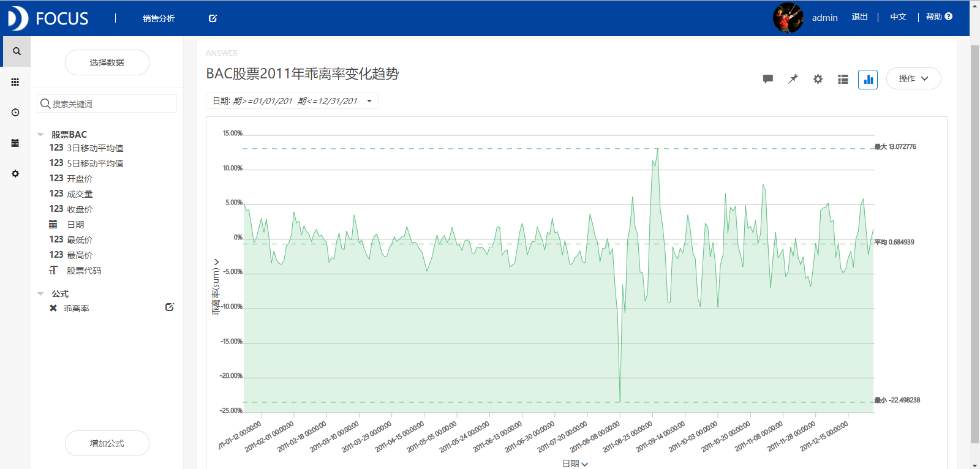This screenshot has height=469, width=980.
Task: Open the comment speech bubble icon
Action: click(767, 79)
